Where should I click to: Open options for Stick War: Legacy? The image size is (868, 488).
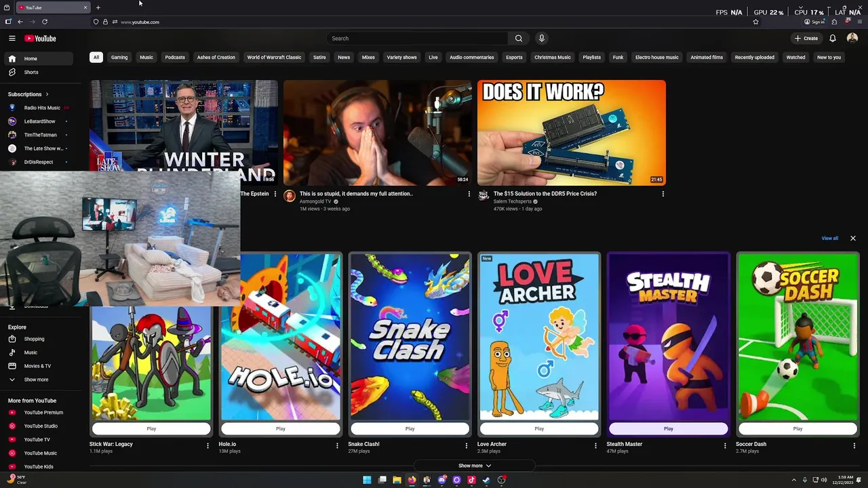point(208,445)
